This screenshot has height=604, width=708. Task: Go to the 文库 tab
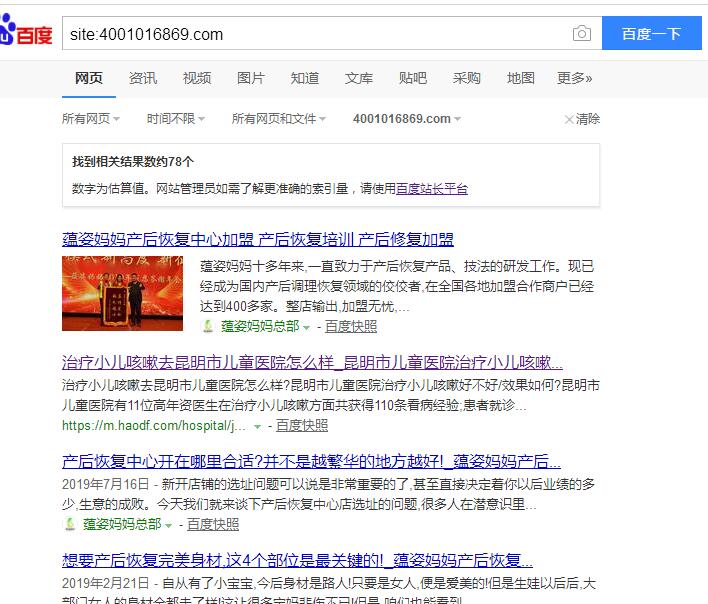[x=359, y=78]
